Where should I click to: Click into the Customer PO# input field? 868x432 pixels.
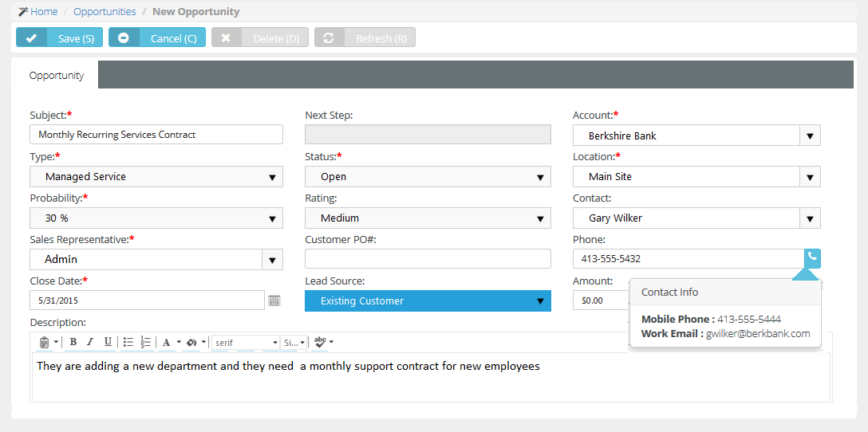(428, 259)
